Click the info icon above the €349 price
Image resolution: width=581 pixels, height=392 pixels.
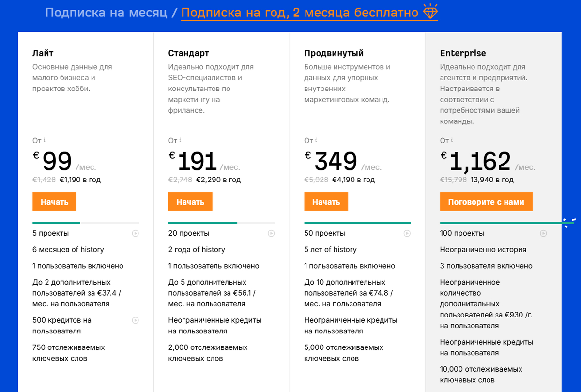coord(316,140)
